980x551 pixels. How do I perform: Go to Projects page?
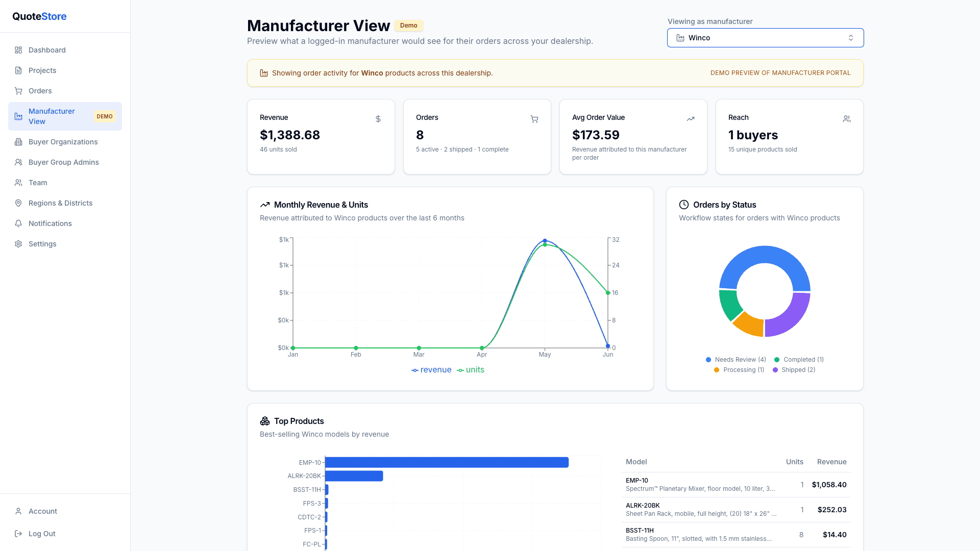point(65,70)
